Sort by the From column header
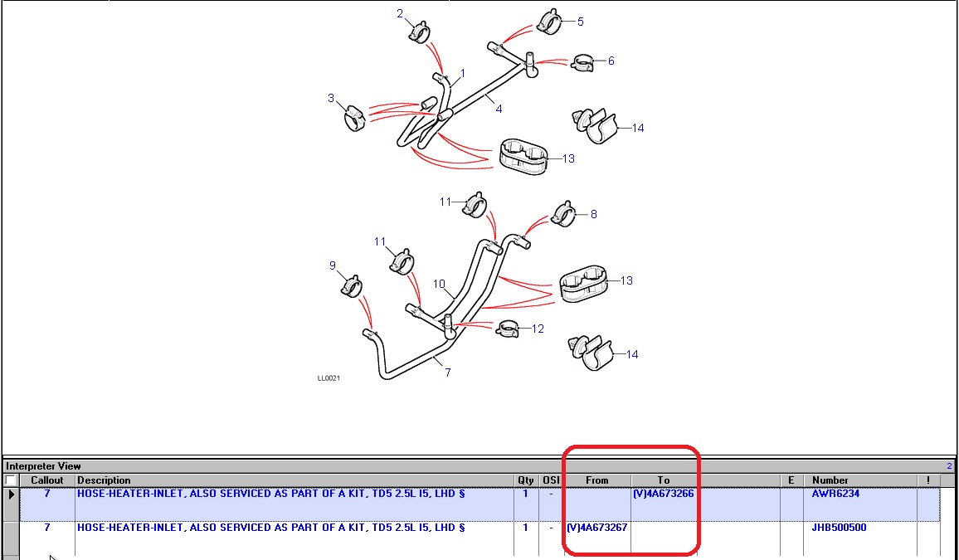This screenshot has height=560, width=959. [596, 480]
